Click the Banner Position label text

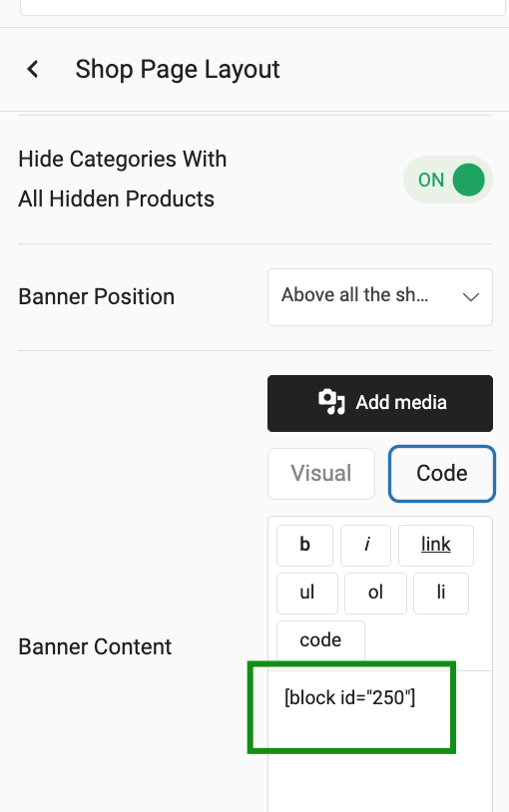click(97, 297)
